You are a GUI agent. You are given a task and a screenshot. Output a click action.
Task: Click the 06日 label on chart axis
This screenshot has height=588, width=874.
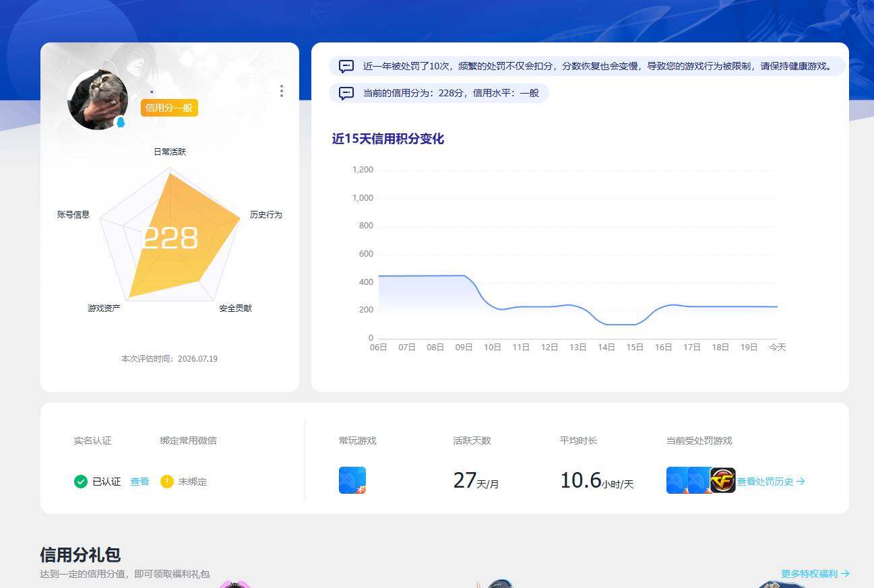pyautogui.click(x=379, y=348)
